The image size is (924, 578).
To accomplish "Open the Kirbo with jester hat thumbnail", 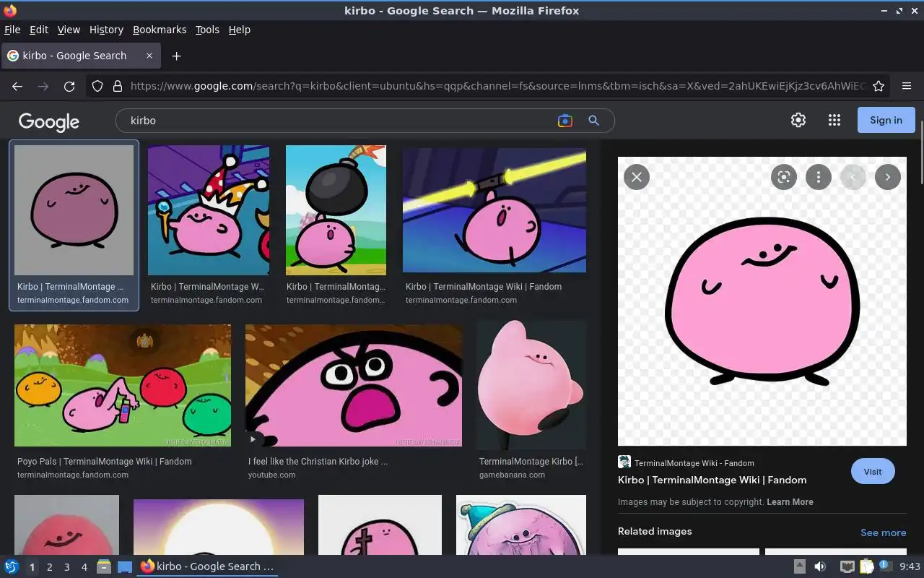I will (x=209, y=210).
